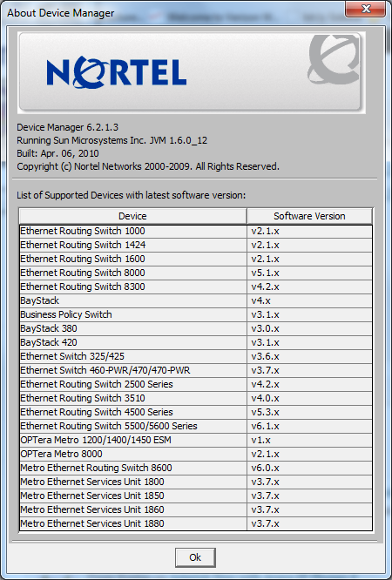The height and width of the screenshot is (580, 392).
Task: Select Ethernet Routing Switch 5500/5600 Series row
Action: click(196, 426)
